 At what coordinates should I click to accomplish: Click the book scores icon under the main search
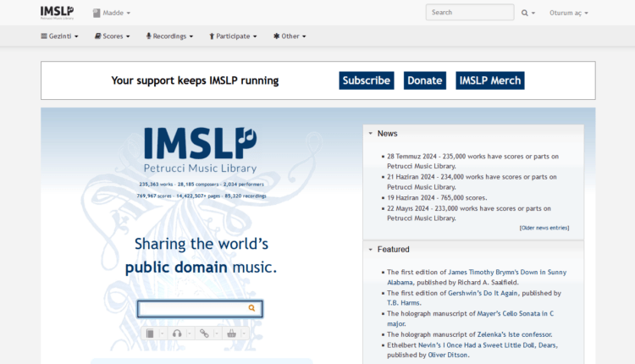coord(150,334)
